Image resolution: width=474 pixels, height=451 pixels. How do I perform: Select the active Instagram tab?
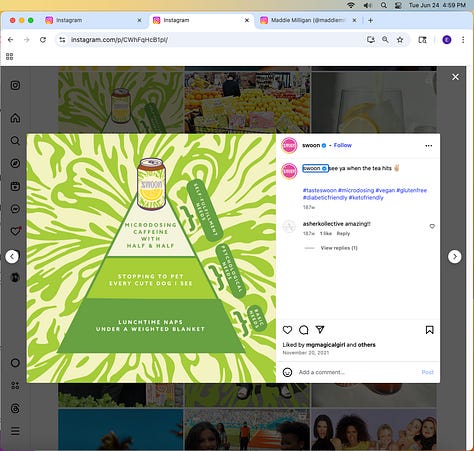click(201, 20)
